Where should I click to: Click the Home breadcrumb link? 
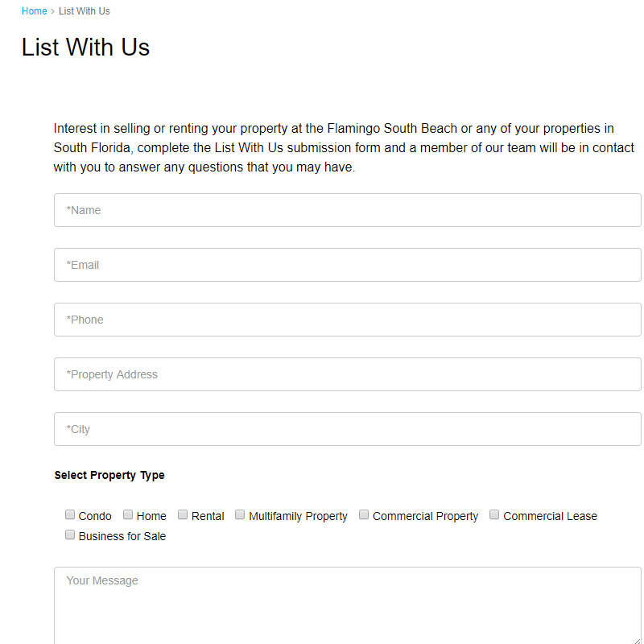click(34, 11)
